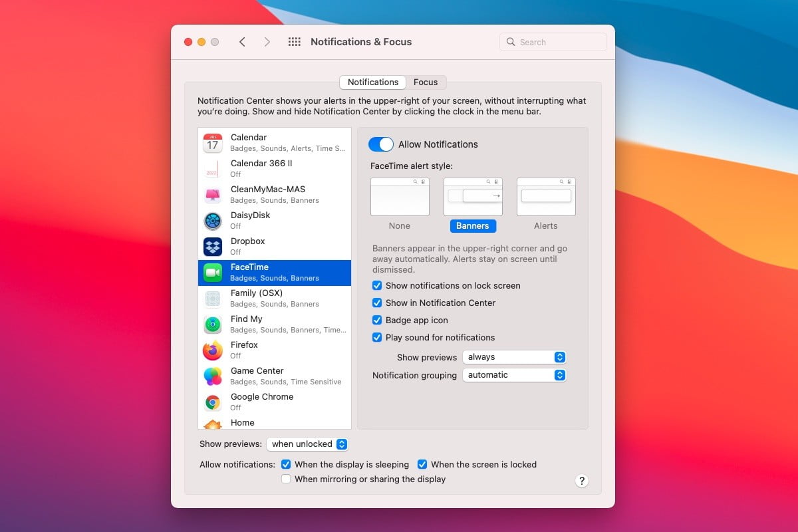Change Notification grouping from automatic
Screen dimensions: 798x532
click(514, 375)
